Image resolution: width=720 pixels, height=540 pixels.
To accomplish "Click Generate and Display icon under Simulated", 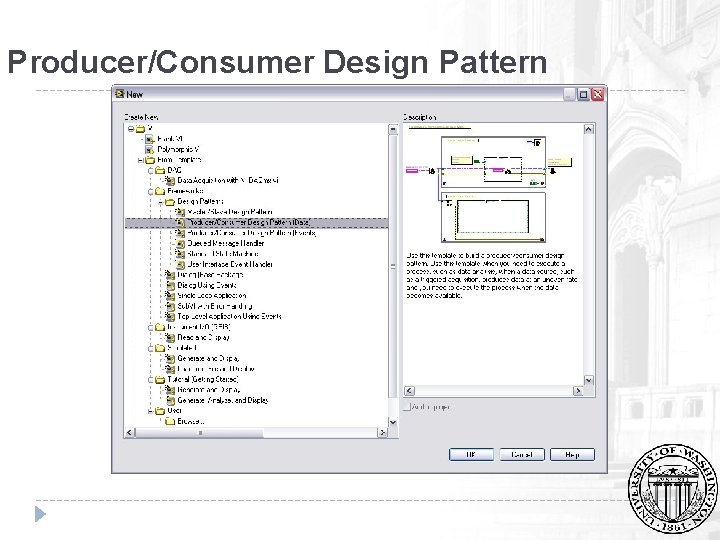I will (170, 358).
